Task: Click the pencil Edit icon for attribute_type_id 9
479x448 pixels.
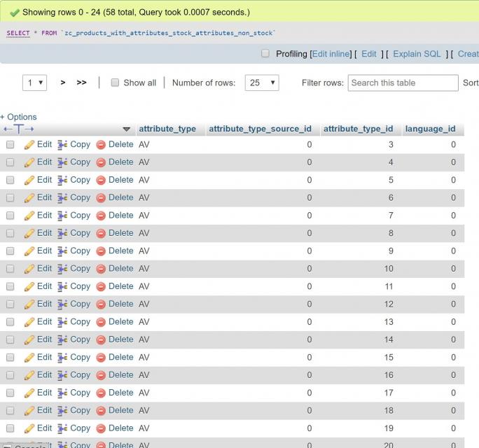Action: pos(29,251)
